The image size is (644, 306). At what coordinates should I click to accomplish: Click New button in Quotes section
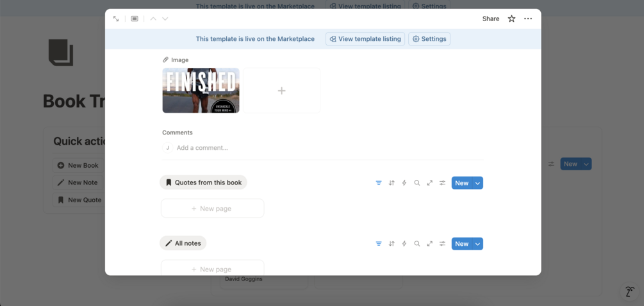(461, 183)
